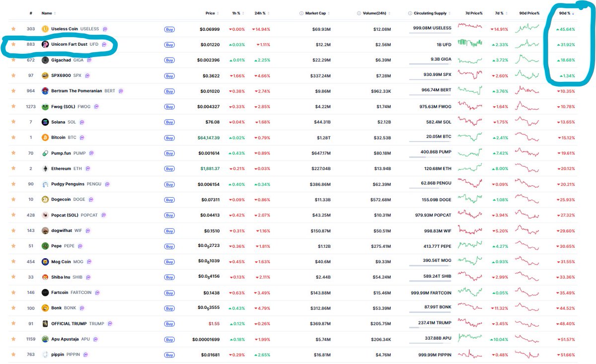This screenshot has height=364, width=596.
Task: Click Bitcoin price $64,147.39
Action: pyautogui.click(x=209, y=138)
